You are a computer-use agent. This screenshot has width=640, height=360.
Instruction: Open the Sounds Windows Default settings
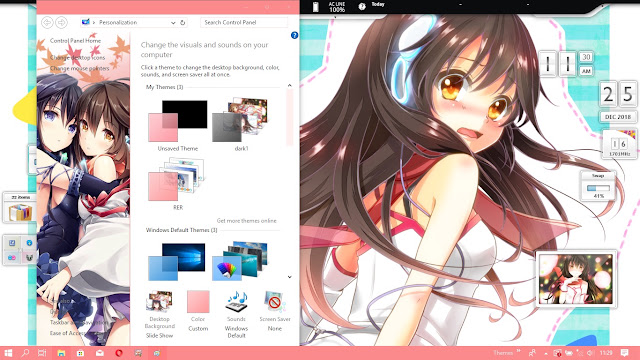[236, 314]
